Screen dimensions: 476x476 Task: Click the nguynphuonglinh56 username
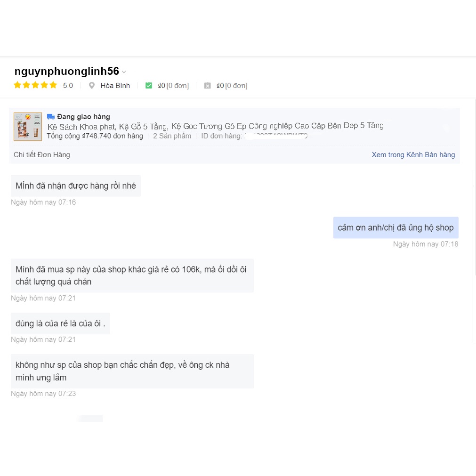click(66, 72)
